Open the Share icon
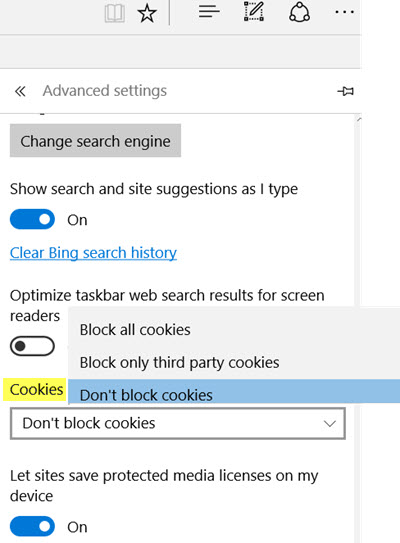Image resolution: width=400 pixels, height=543 pixels. [x=299, y=12]
